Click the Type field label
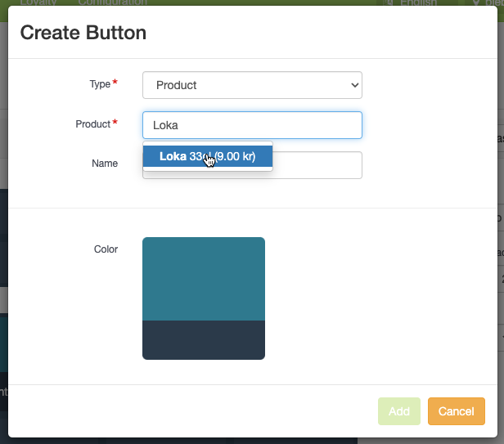 click(x=100, y=84)
